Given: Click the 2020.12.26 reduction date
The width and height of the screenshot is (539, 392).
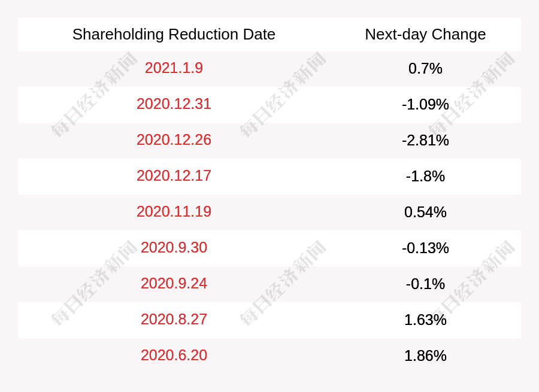Looking at the screenshot, I should pyautogui.click(x=174, y=140).
